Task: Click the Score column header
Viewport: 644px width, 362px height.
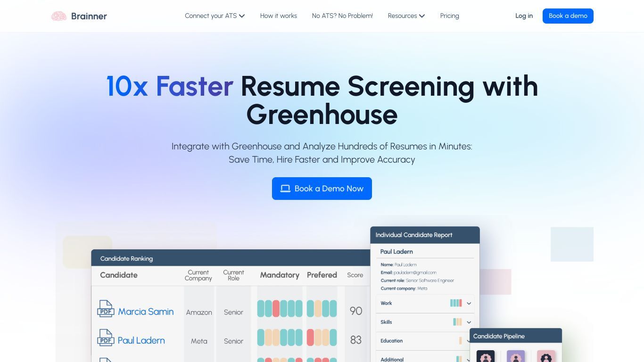Action: (x=355, y=275)
